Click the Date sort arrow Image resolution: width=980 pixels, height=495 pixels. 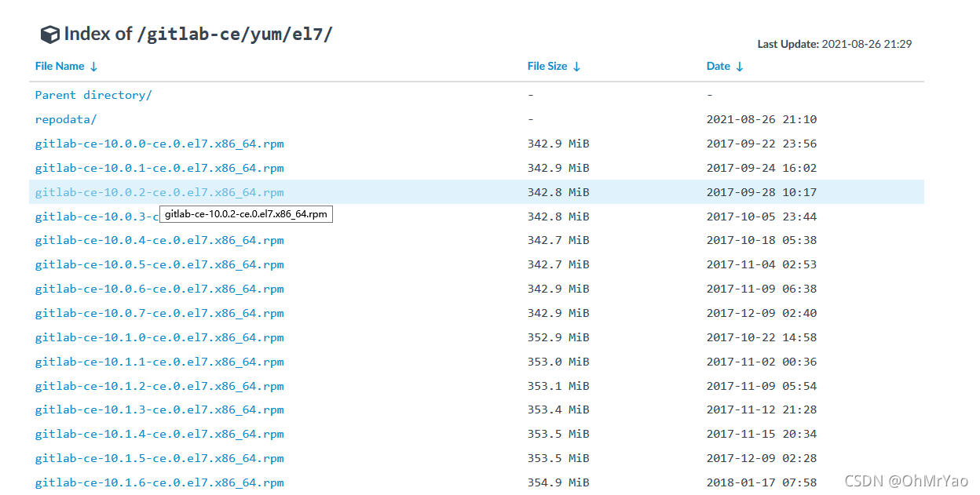[739, 67]
